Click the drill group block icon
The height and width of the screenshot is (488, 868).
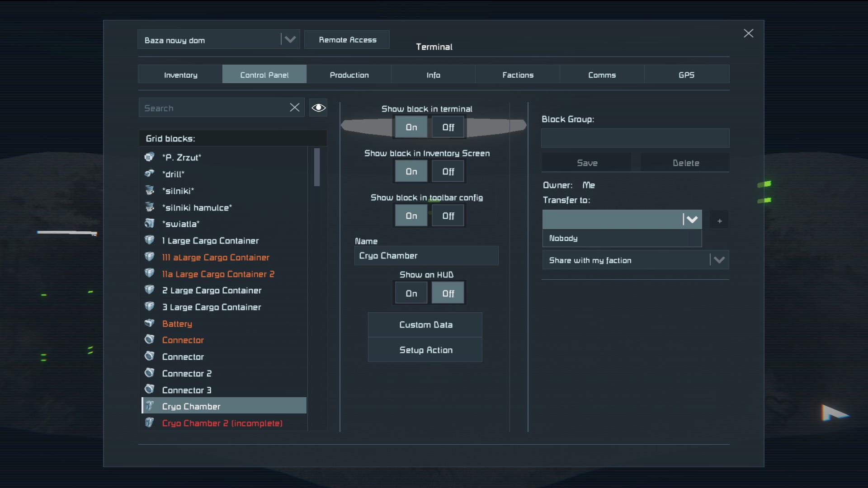[150, 174]
